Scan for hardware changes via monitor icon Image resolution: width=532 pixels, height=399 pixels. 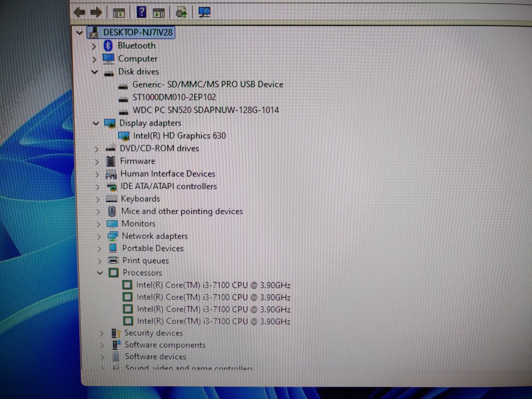click(x=204, y=13)
